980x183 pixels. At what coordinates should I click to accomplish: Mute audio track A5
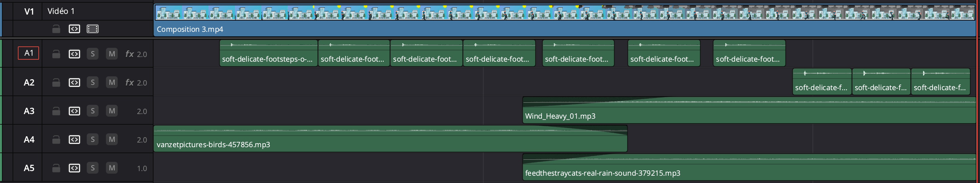[111, 168]
